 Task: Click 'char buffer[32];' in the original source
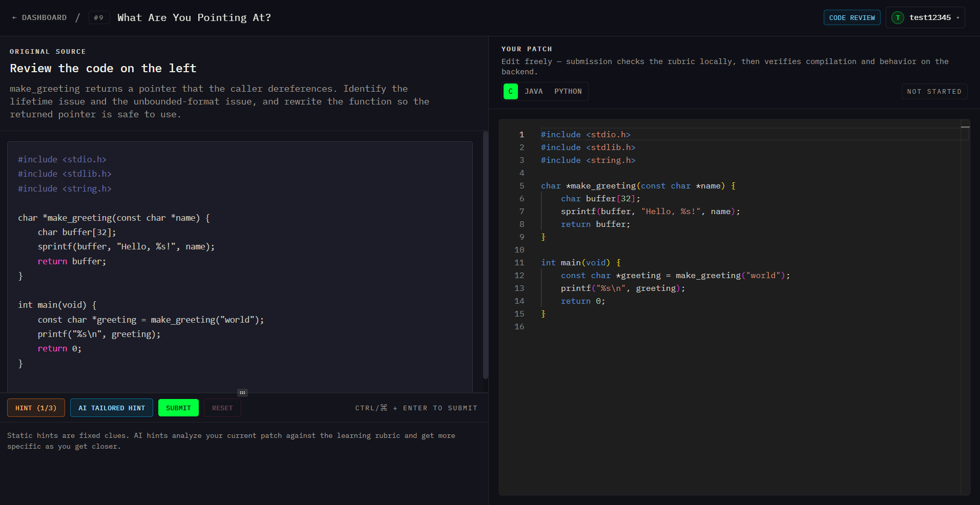(77, 233)
